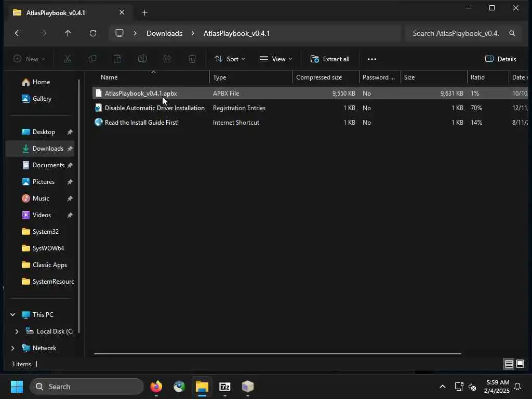Open the three-dot See more menu
This screenshot has height=399, width=532.
pos(372,59)
